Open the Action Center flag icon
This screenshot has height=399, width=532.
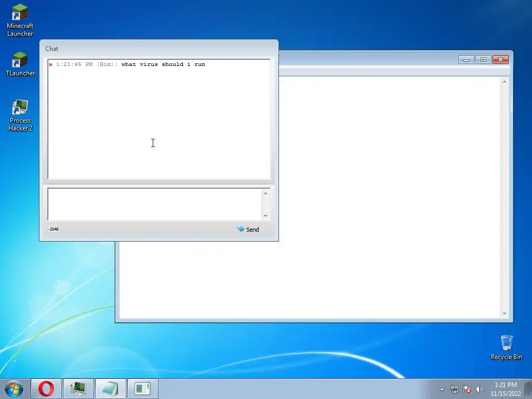point(467,389)
